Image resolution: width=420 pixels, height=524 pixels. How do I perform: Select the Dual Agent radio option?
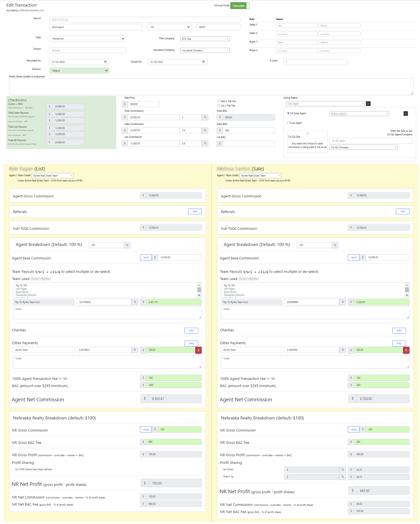(288, 123)
